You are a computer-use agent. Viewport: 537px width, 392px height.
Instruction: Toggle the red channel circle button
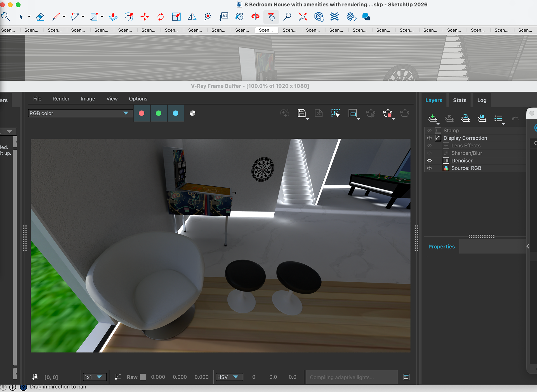[142, 113]
